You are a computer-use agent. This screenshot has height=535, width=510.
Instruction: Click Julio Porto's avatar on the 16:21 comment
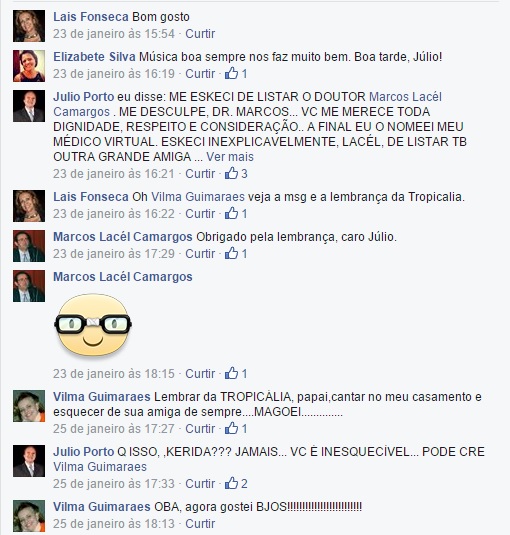point(29,106)
